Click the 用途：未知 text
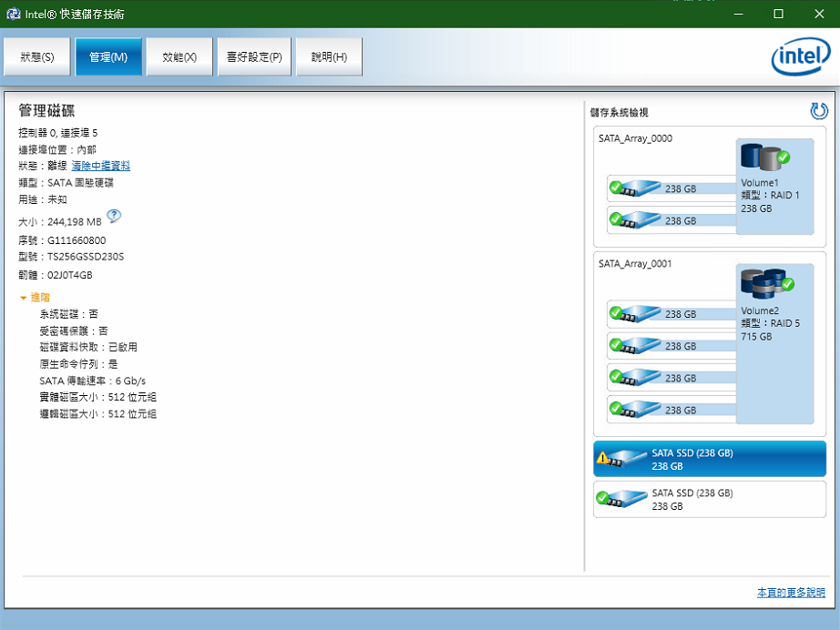840x630 pixels. coord(43,199)
